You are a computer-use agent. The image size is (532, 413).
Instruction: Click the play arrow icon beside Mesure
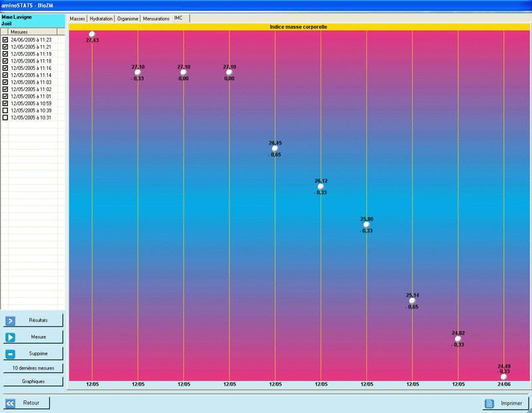[x=11, y=337]
